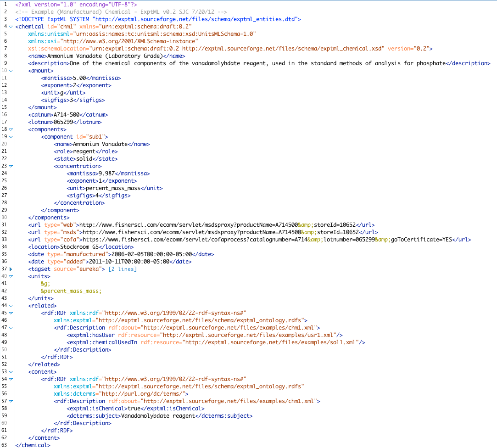
Task: Collapse the first rdf:RDF block fold
Action: (11, 313)
